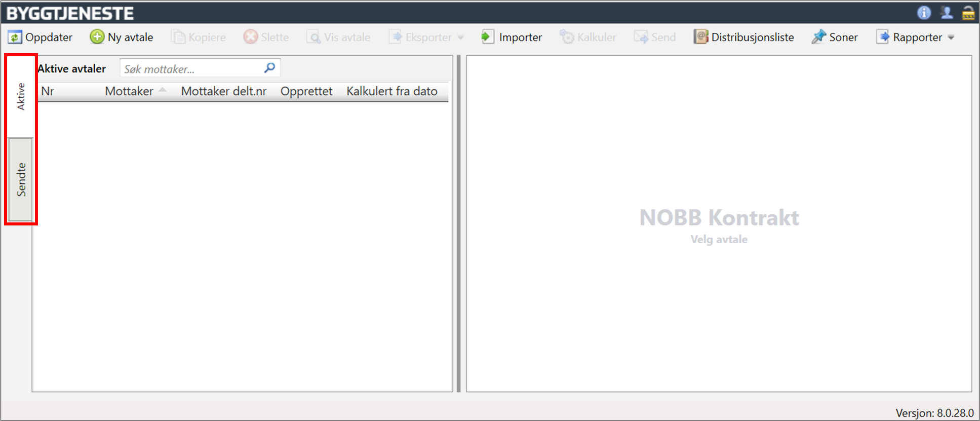Toggle sort arrow on Mottaker column

(x=163, y=91)
